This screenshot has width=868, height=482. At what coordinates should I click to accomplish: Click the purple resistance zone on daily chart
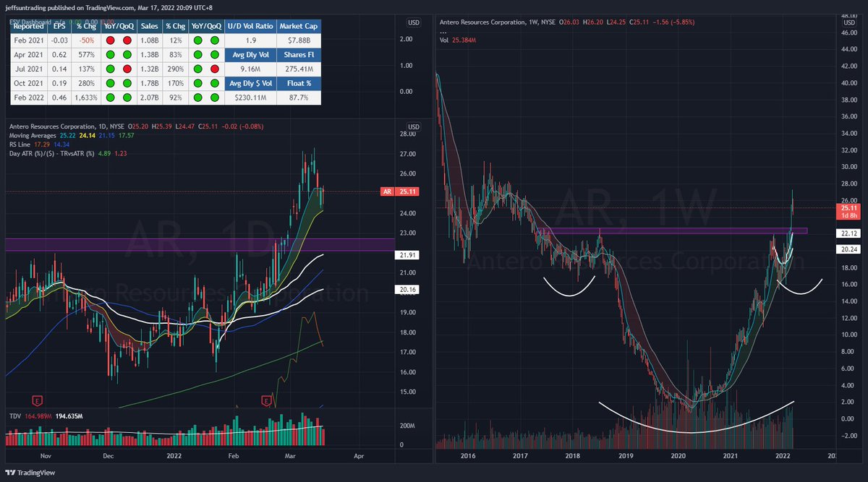[x=200, y=244]
